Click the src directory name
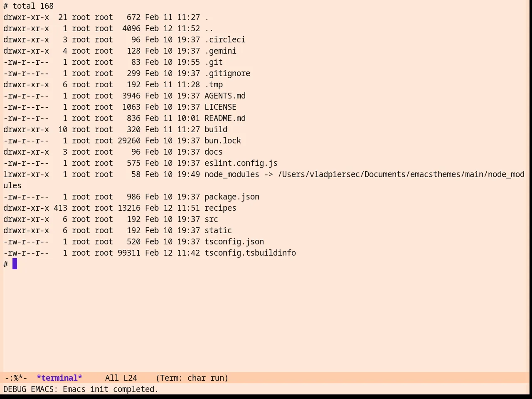The width and height of the screenshot is (532, 399). pos(211,219)
